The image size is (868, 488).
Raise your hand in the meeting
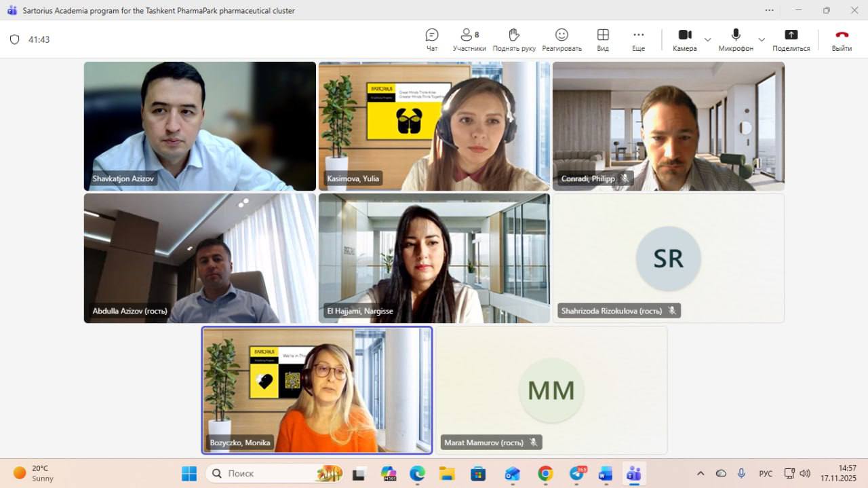click(514, 39)
